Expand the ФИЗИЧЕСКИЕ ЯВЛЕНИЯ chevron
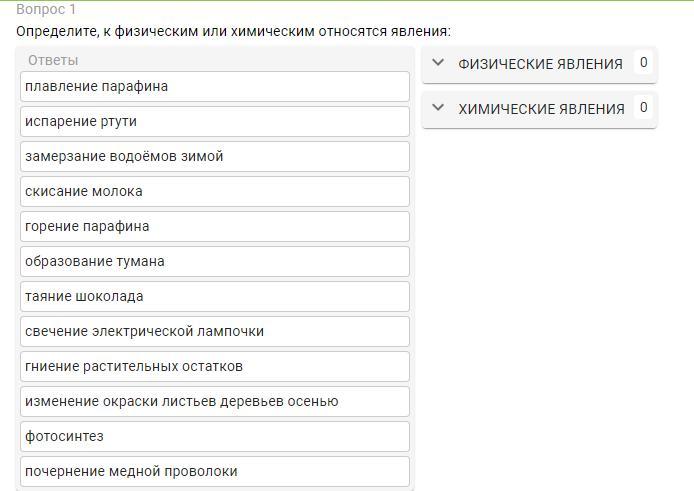The width and height of the screenshot is (694, 491). tap(438, 63)
